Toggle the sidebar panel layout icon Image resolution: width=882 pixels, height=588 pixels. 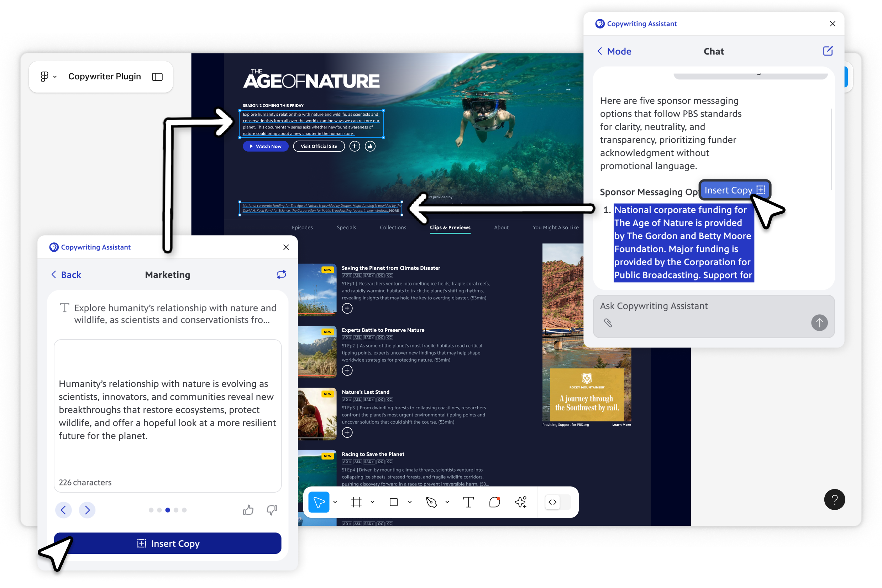[x=157, y=77]
